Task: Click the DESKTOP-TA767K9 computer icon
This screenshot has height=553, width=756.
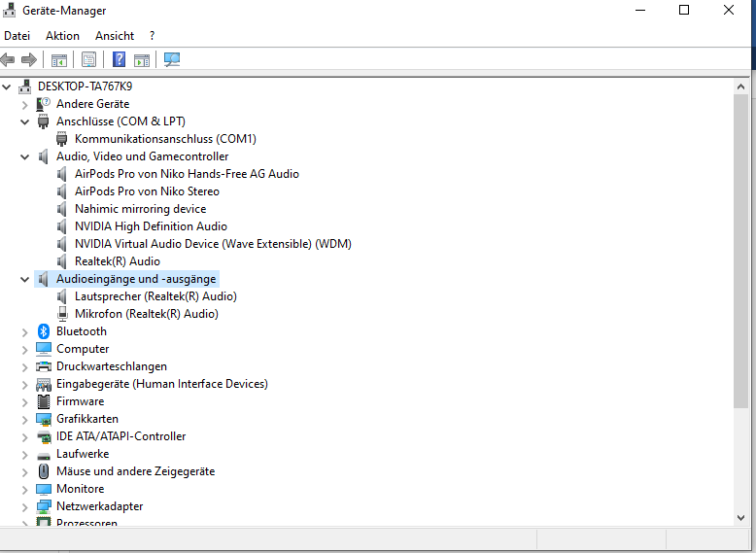Action: click(25, 86)
